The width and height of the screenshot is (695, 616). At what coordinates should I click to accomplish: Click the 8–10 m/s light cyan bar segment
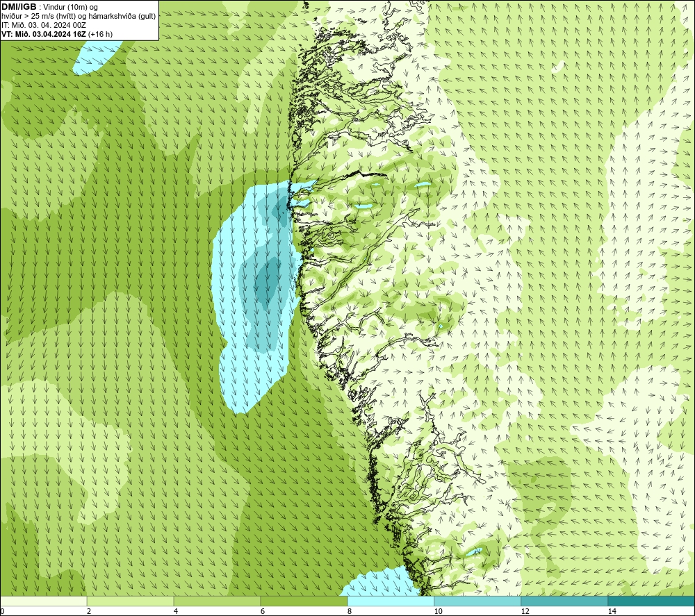click(x=391, y=601)
